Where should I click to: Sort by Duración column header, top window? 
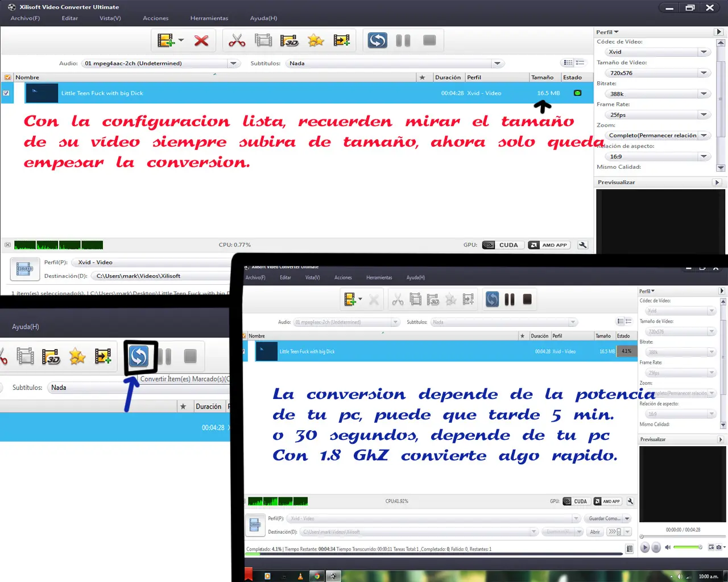pyautogui.click(x=448, y=77)
